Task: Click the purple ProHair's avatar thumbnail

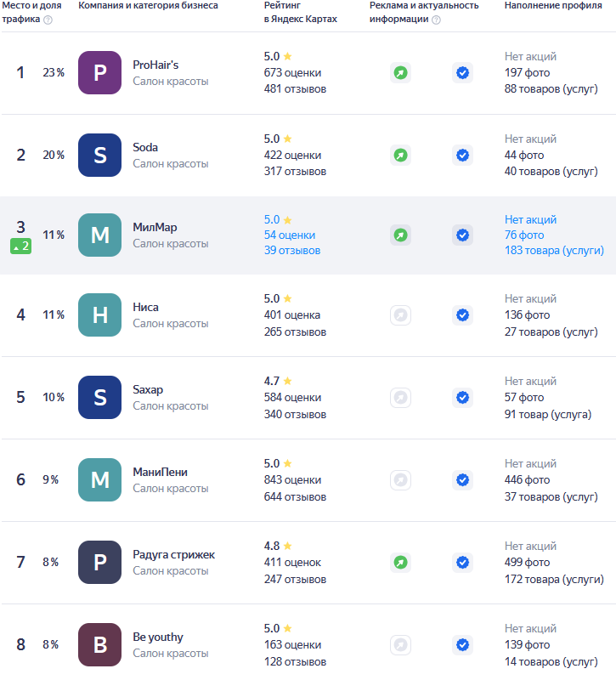Action: click(99, 73)
